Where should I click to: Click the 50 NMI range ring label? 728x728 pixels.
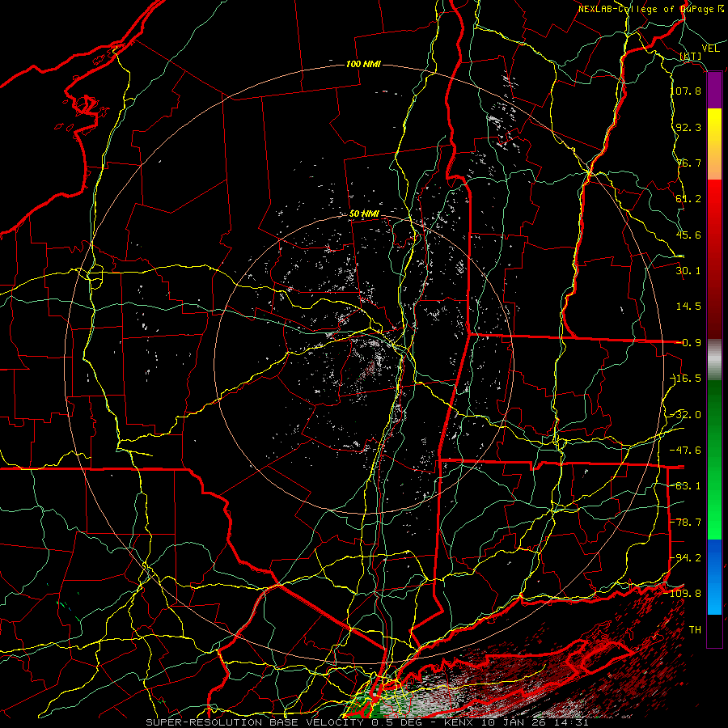[364, 214]
